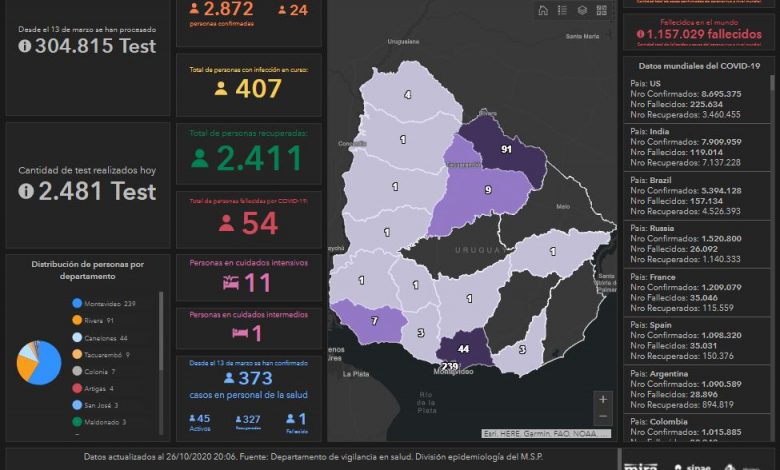Click the department legend scrollbar
This screenshot has height=470, width=780.
160,330
